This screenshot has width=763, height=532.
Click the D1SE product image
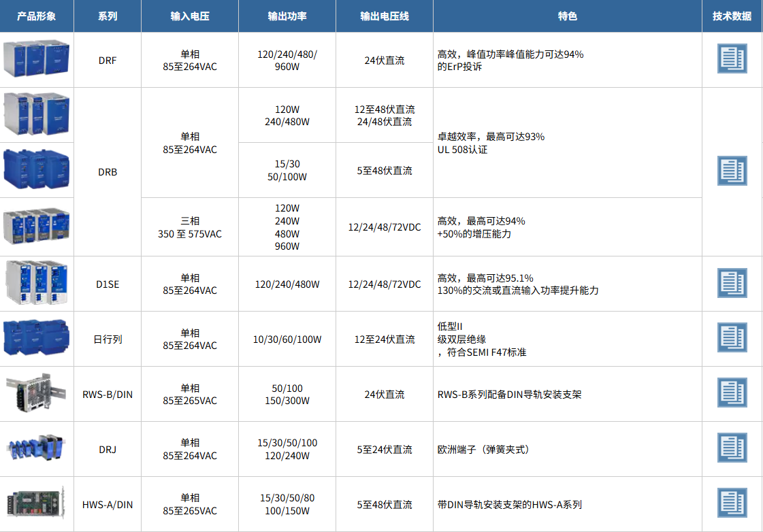tap(37, 283)
